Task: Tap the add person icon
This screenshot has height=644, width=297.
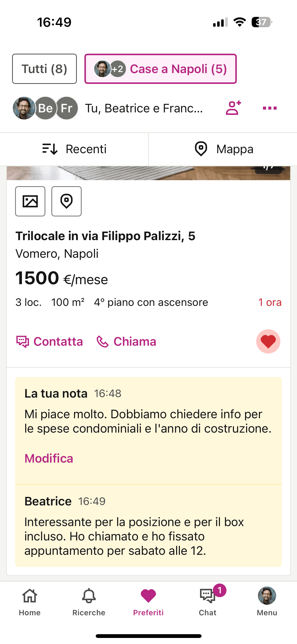Action: point(233,108)
